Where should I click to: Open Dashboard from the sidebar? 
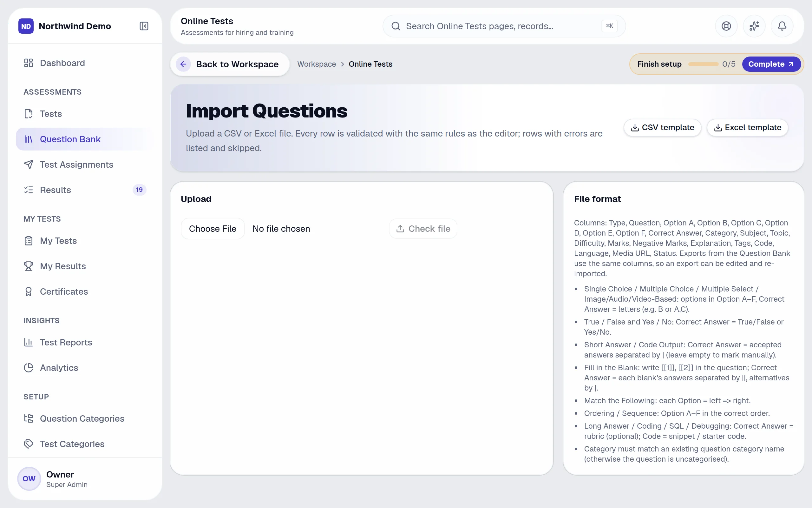[85, 63]
